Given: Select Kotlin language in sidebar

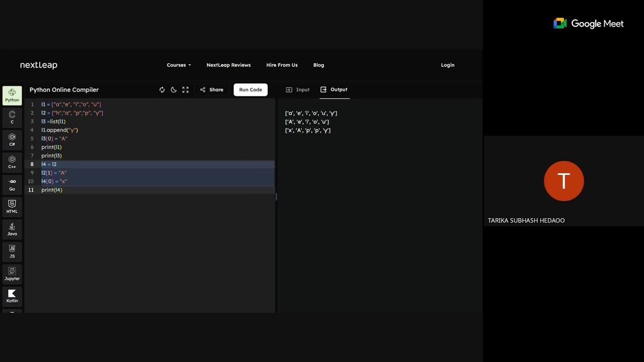Looking at the screenshot, I should click(x=12, y=296).
